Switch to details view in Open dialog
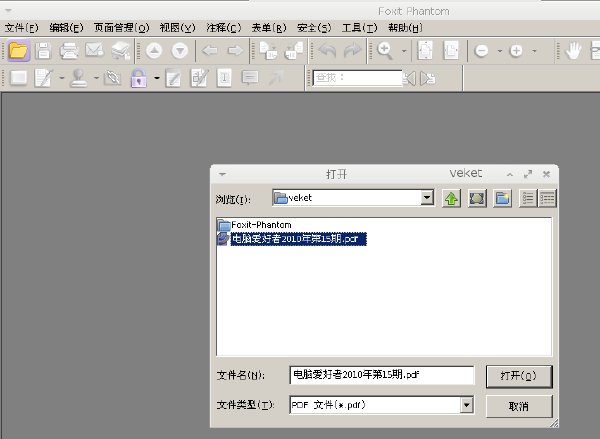 547,198
